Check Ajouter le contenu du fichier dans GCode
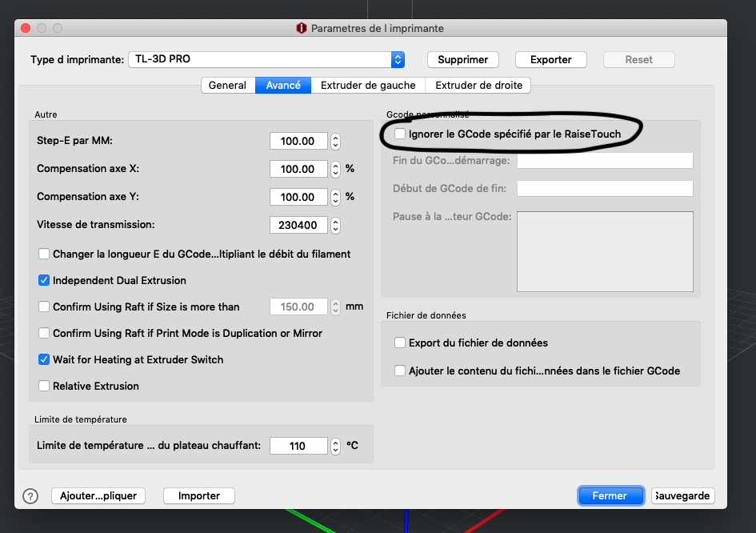 pyautogui.click(x=400, y=371)
